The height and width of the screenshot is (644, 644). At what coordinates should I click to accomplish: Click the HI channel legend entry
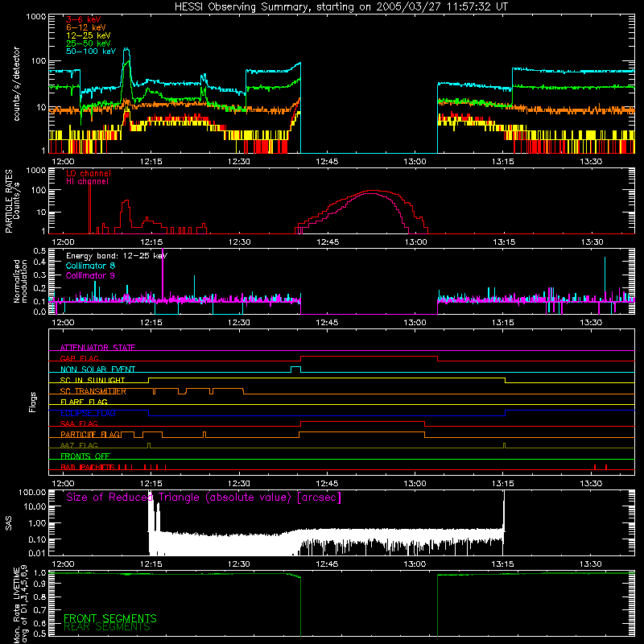[x=87, y=181]
